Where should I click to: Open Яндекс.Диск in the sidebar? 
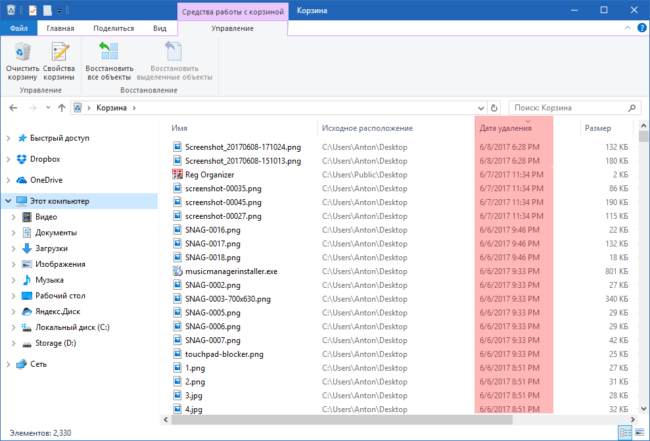tap(58, 311)
